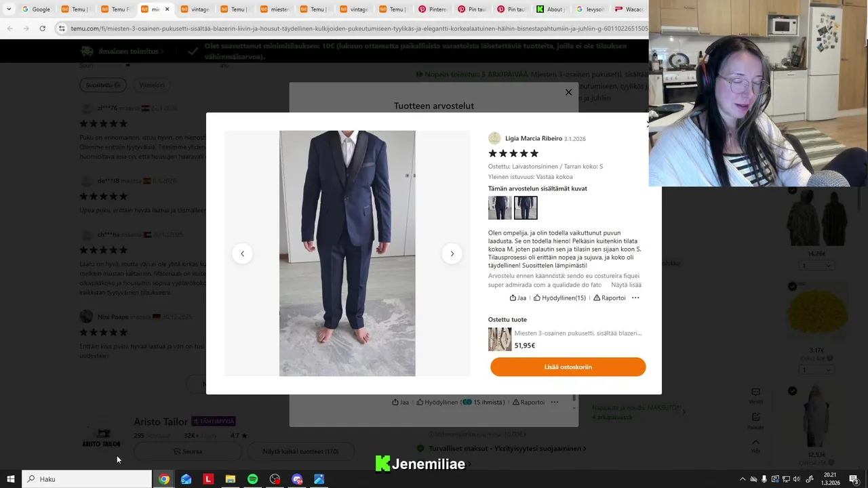Click Ligia Marcia Ribeiro's avatar
Viewport: 868px width, 488px height.
pos(494,138)
